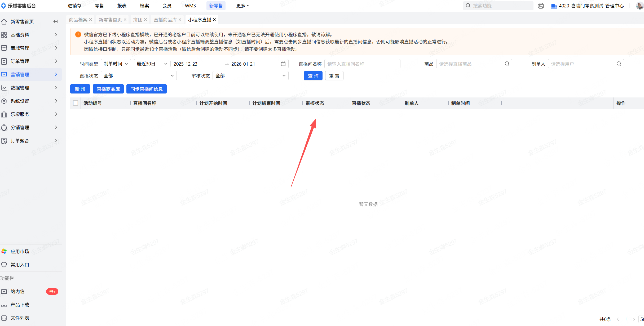644x326 pixels.
Task: Close the 直播商品库 tab
Action: 180,20
